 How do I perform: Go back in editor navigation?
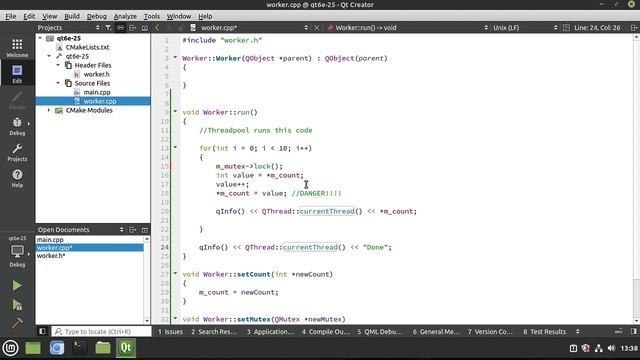coord(157,28)
